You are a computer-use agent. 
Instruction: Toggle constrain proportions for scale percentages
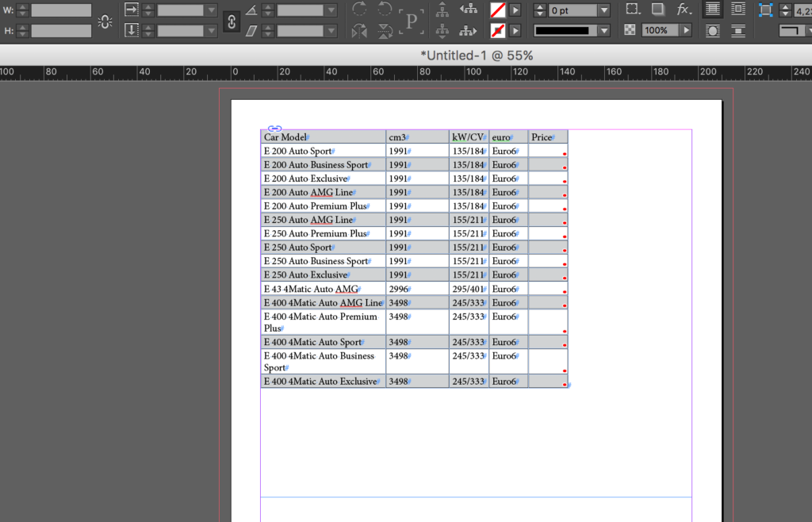[232, 21]
